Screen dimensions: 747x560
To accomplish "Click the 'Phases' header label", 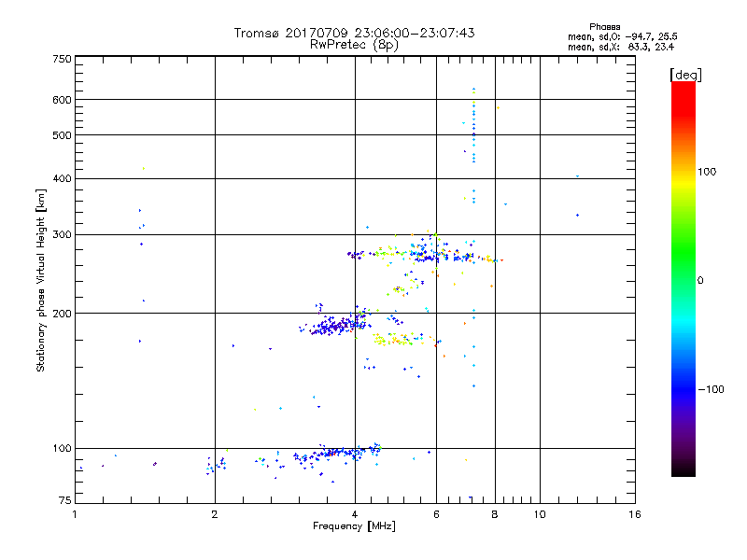I will coord(604,27).
